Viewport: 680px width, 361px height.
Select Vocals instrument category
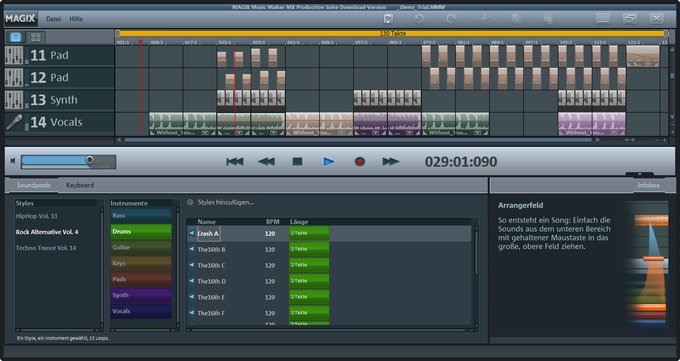[x=141, y=311]
